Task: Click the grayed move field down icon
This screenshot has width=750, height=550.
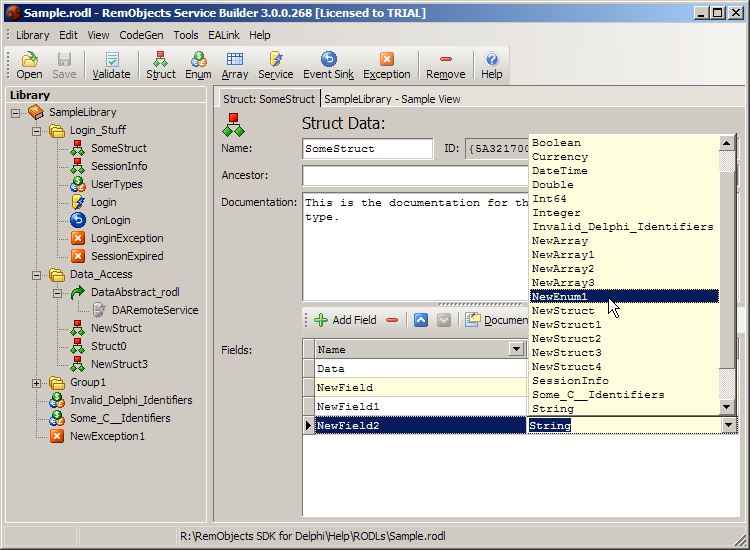Action: point(444,320)
